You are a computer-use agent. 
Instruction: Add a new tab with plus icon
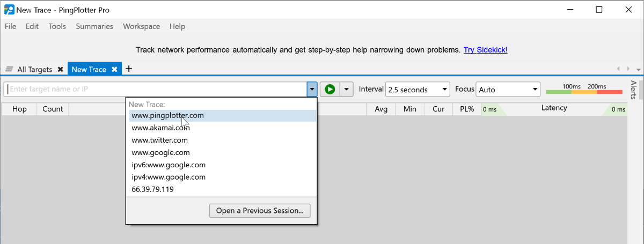tap(129, 69)
